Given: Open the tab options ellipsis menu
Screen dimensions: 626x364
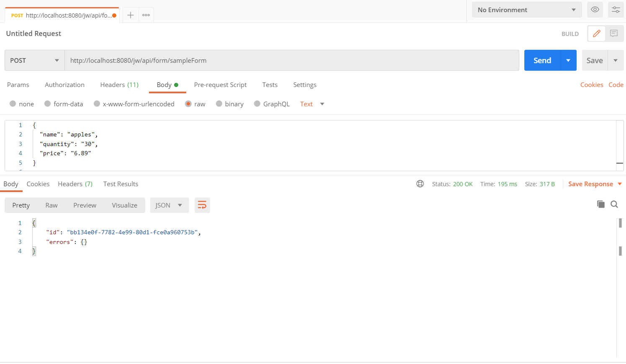Looking at the screenshot, I should (x=146, y=15).
